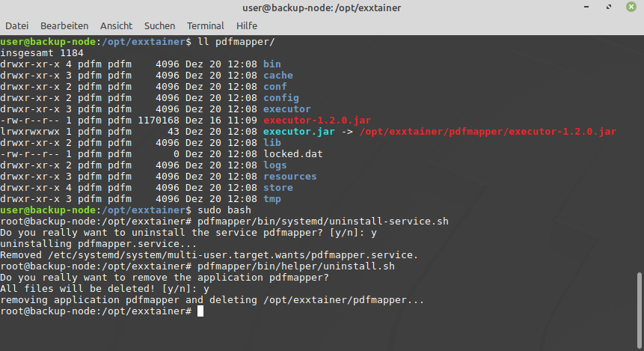
Task: Open the Bearbeiten menu
Action: [64, 25]
